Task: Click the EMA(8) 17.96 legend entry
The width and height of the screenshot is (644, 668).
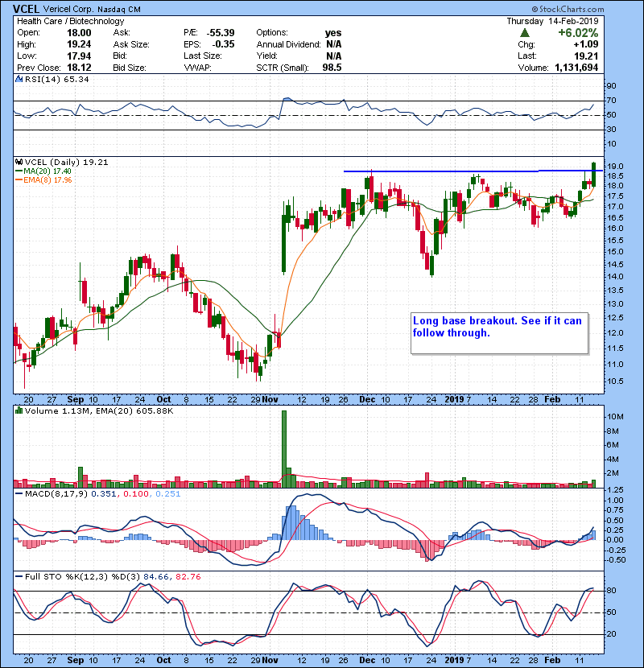Action: (47, 180)
